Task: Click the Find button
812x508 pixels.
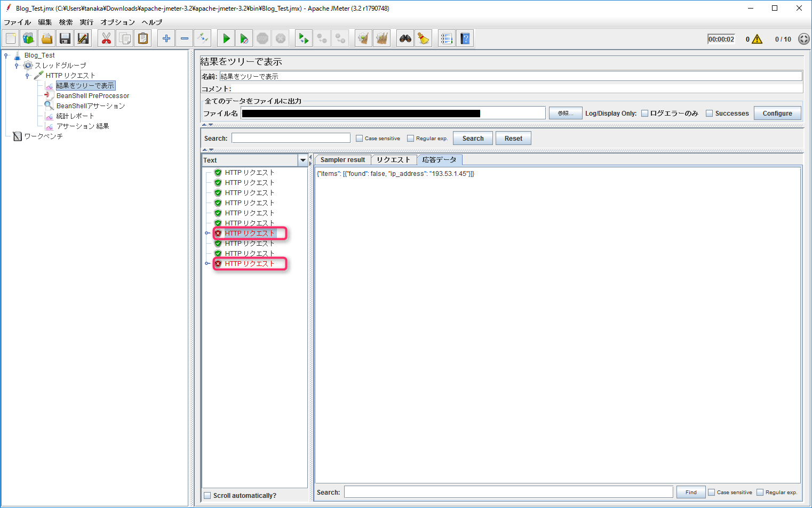Action: [x=691, y=492]
